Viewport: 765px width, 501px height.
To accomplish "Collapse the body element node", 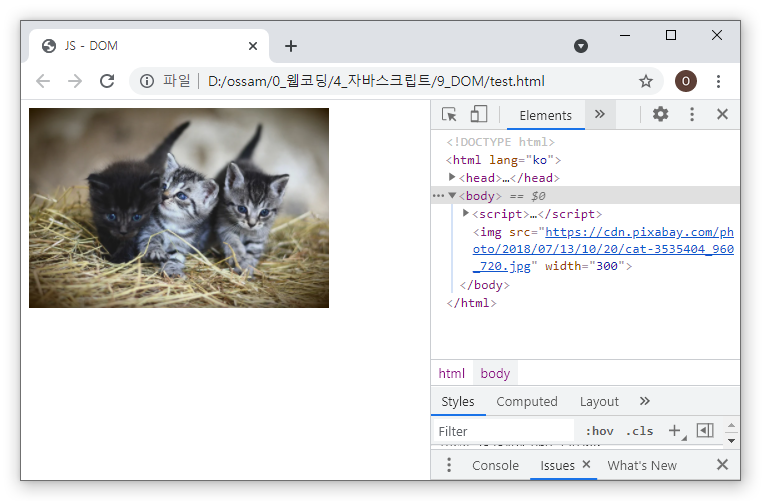I will [452, 196].
